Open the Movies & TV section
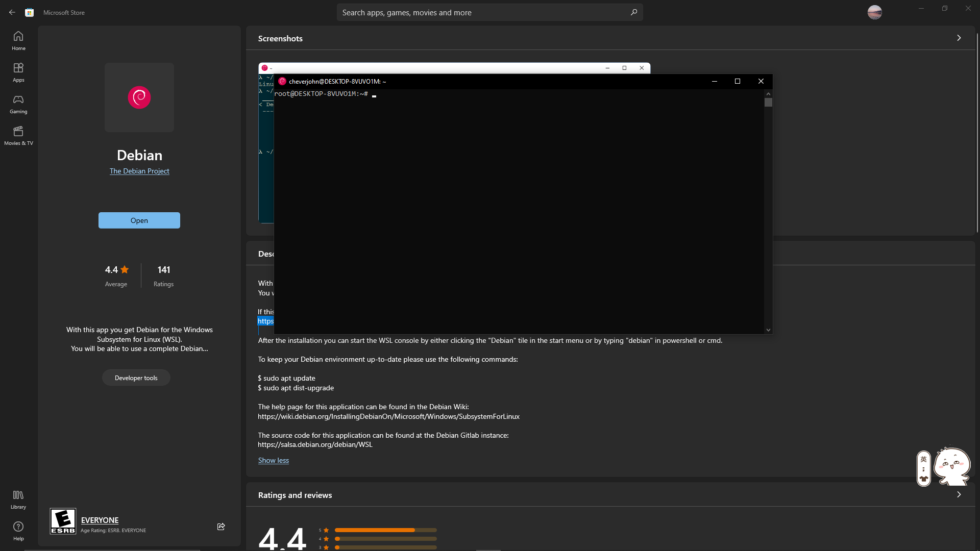This screenshot has width=980, height=551. 18,136
